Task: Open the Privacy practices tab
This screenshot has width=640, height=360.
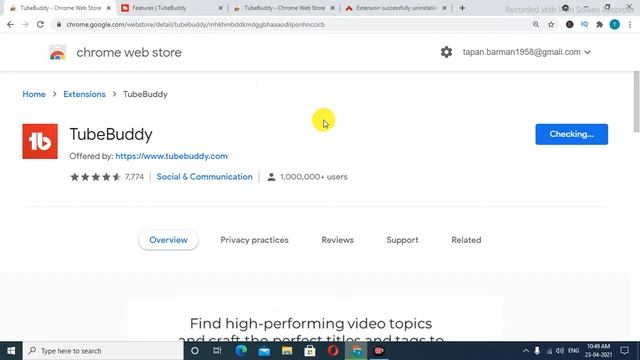Action: [254, 240]
